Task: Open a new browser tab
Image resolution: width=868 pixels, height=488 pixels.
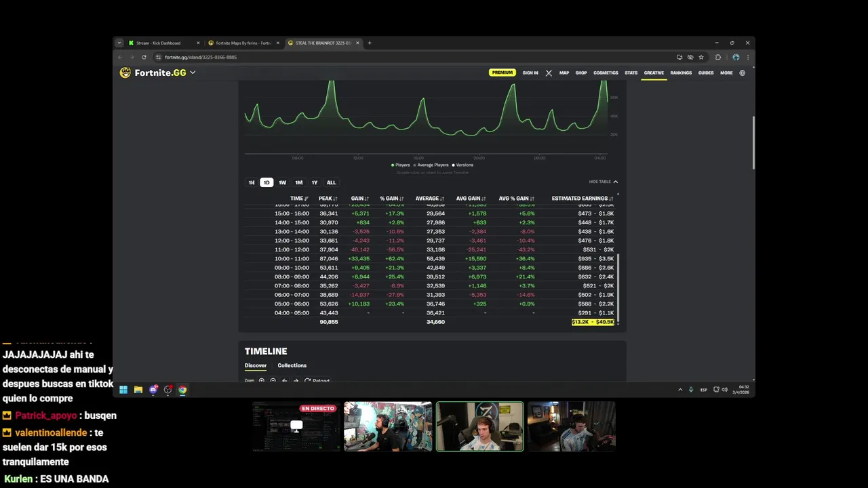Action: [x=370, y=43]
